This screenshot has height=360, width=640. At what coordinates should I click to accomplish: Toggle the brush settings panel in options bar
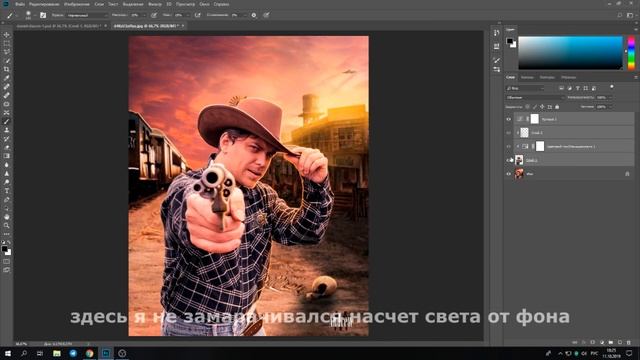43,15
